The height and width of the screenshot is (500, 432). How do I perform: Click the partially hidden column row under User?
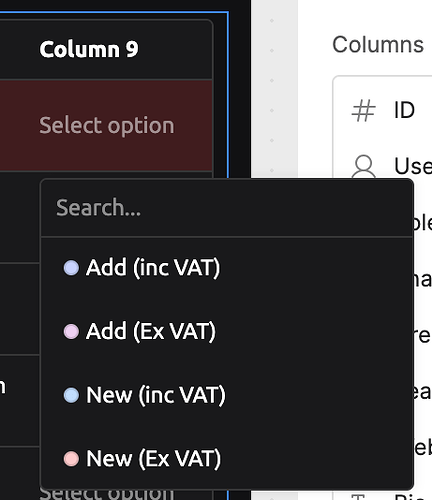click(x=423, y=222)
